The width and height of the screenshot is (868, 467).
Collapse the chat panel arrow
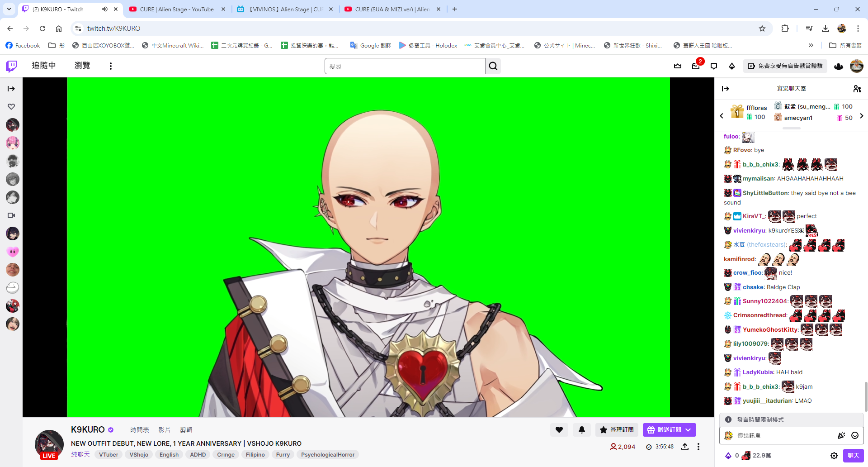726,89
